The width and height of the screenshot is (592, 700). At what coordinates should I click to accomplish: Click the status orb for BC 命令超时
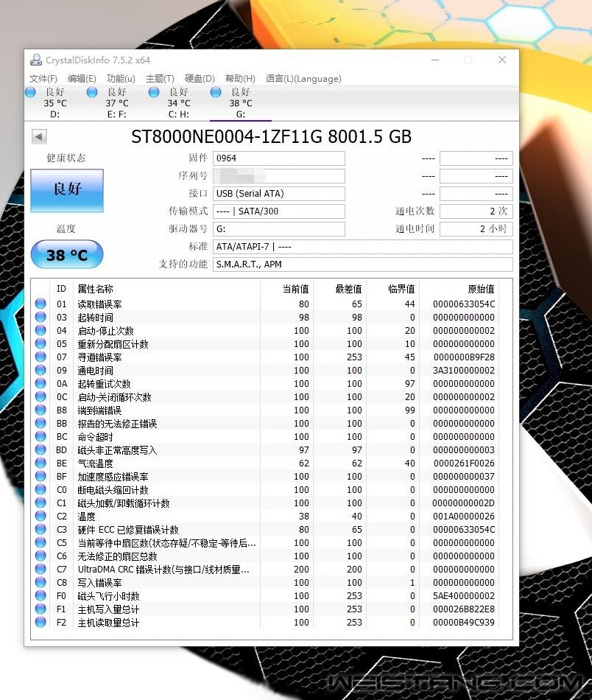point(40,436)
